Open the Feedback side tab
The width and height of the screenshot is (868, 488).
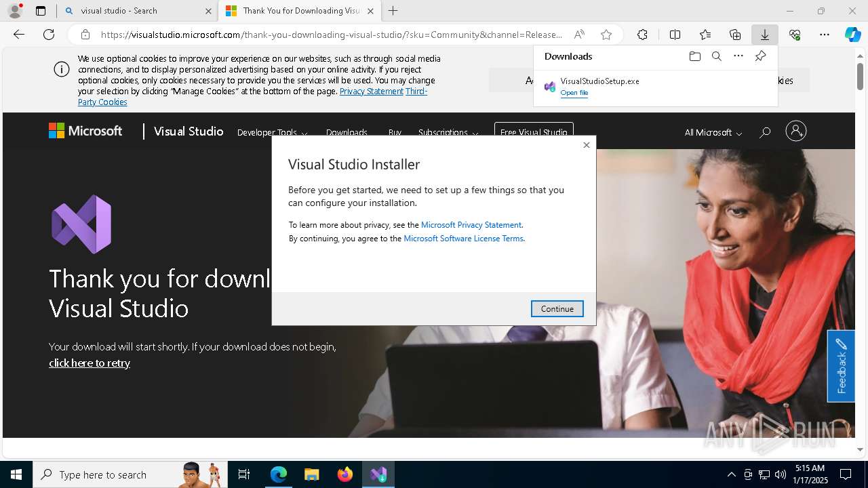tap(841, 366)
